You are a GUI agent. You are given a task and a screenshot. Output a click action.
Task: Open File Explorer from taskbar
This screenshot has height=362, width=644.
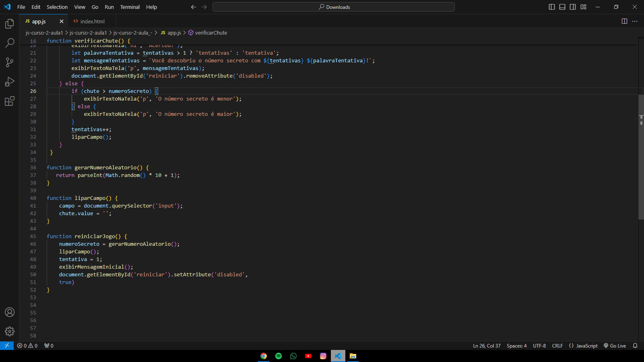click(x=353, y=356)
